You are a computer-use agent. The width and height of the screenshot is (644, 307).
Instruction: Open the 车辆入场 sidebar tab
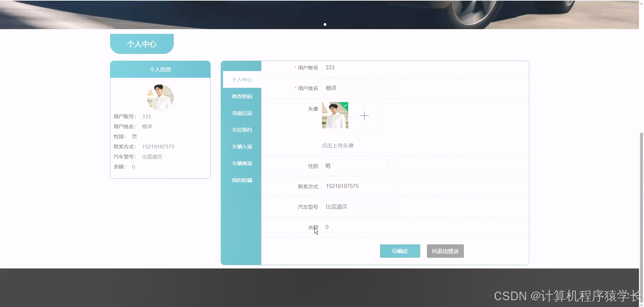coord(242,146)
